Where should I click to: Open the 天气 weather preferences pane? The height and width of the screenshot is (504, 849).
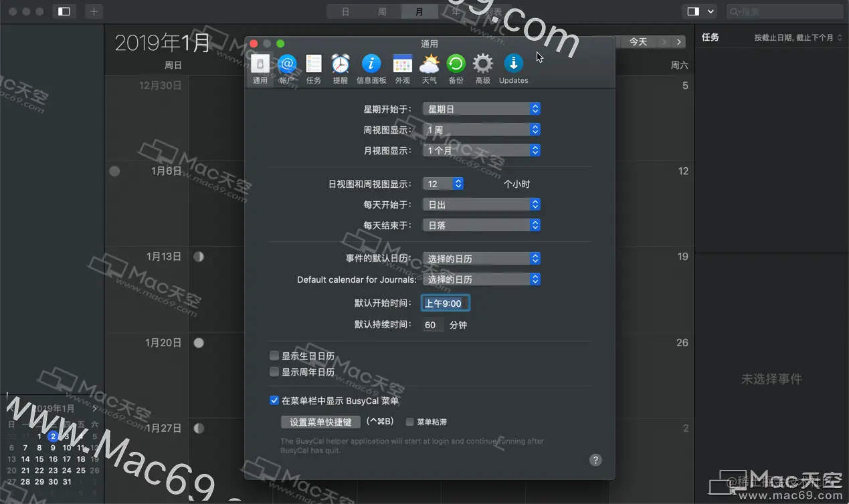[x=429, y=70]
